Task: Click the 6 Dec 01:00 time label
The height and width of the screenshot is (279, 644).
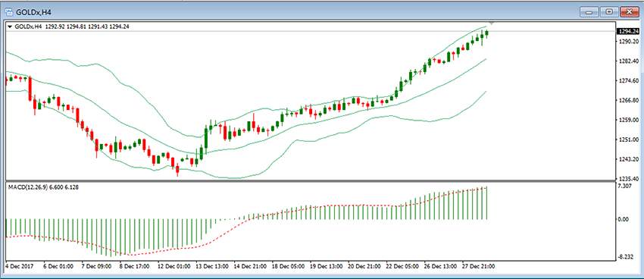Action: tap(59, 266)
